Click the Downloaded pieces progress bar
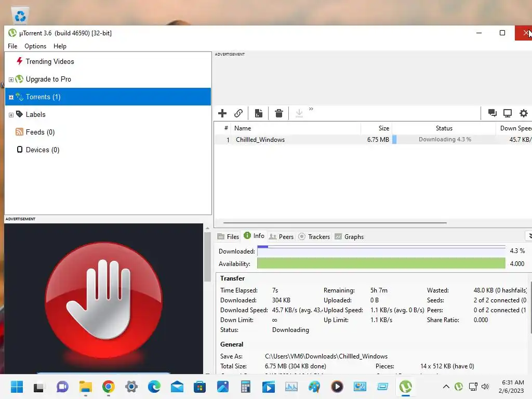The image size is (532, 399). 381,251
